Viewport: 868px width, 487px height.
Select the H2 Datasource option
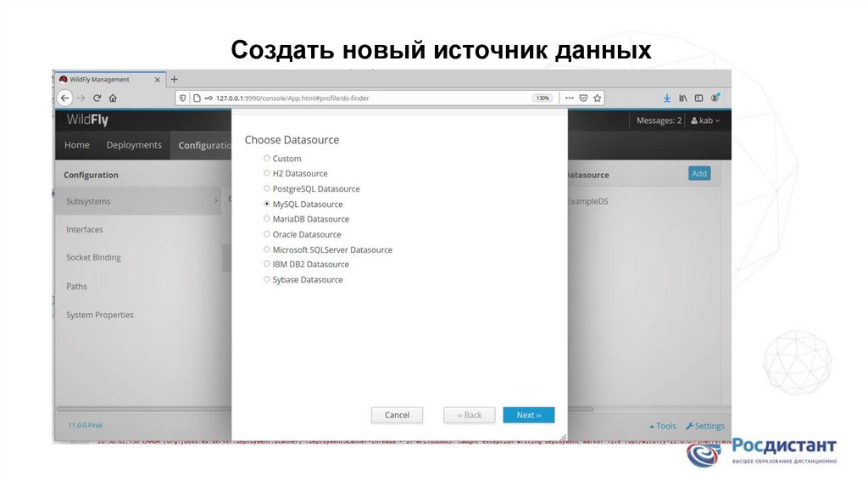pos(267,173)
